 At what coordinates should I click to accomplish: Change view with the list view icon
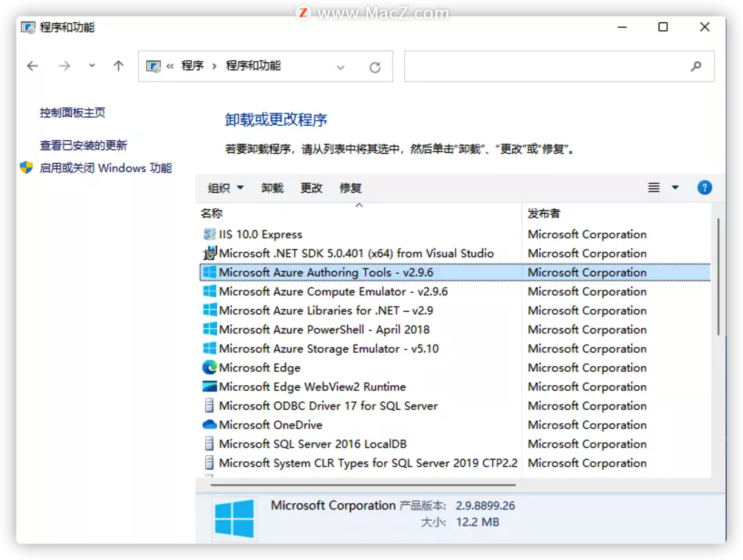click(654, 187)
